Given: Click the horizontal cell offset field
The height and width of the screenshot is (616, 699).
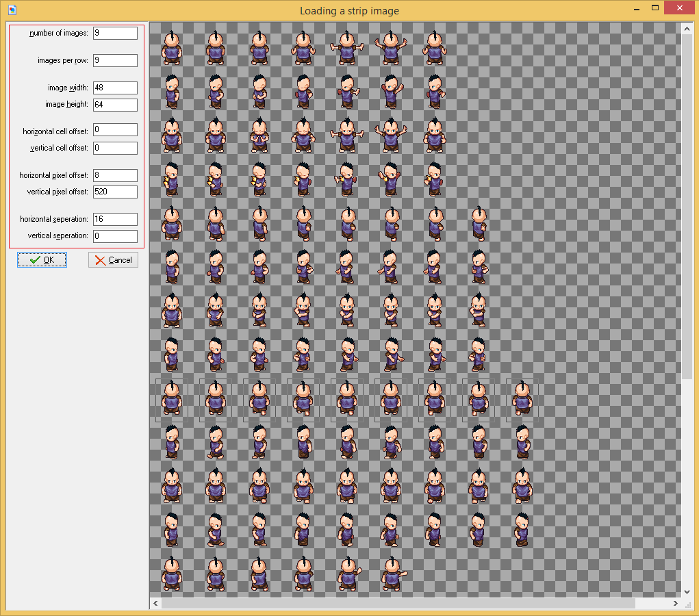Looking at the screenshot, I should [115, 130].
